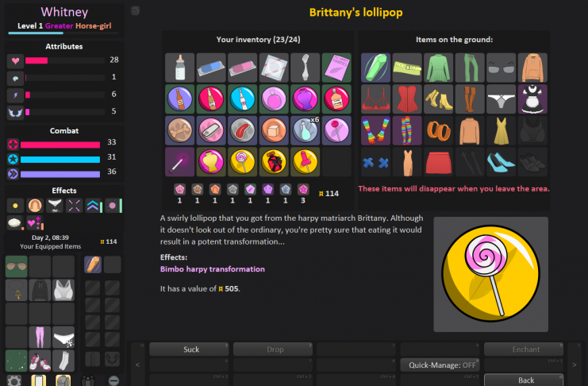Go to next action page arrow
Screen dimensions: 588x386
pyautogui.click(x=575, y=364)
